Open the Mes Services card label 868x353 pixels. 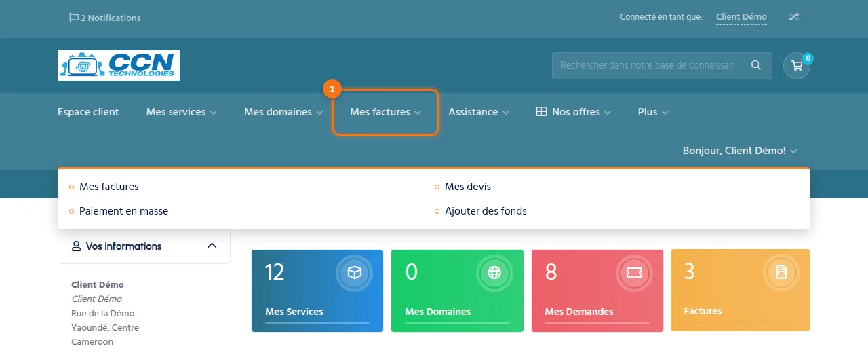click(294, 312)
